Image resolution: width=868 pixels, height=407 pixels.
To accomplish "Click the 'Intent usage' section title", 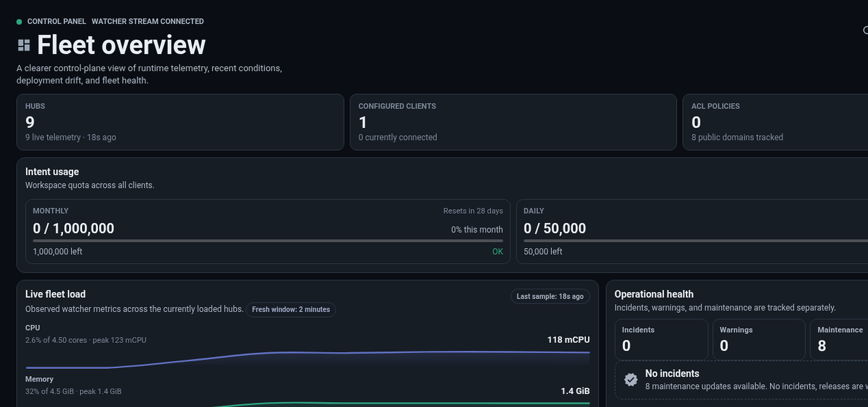I will click(52, 172).
